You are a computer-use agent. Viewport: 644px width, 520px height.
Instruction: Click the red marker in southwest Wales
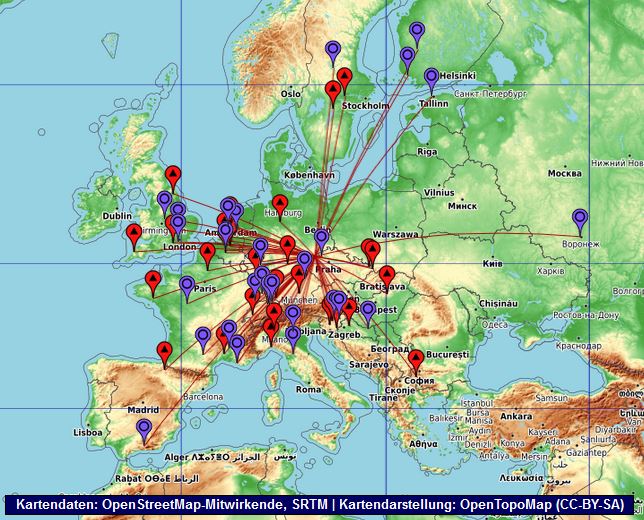click(133, 234)
